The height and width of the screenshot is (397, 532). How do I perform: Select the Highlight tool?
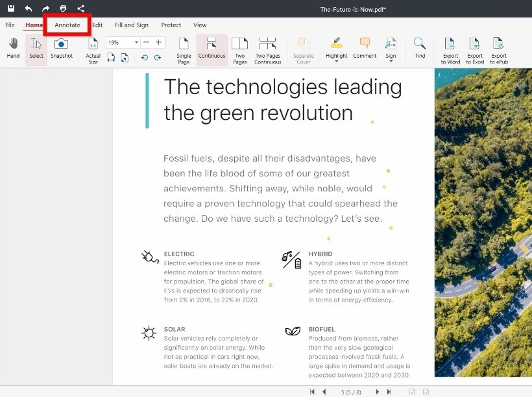tap(337, 47)
